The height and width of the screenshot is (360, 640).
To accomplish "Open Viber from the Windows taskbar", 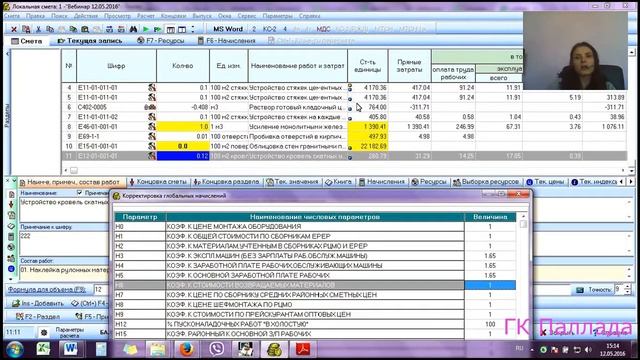I will [216, 349].
